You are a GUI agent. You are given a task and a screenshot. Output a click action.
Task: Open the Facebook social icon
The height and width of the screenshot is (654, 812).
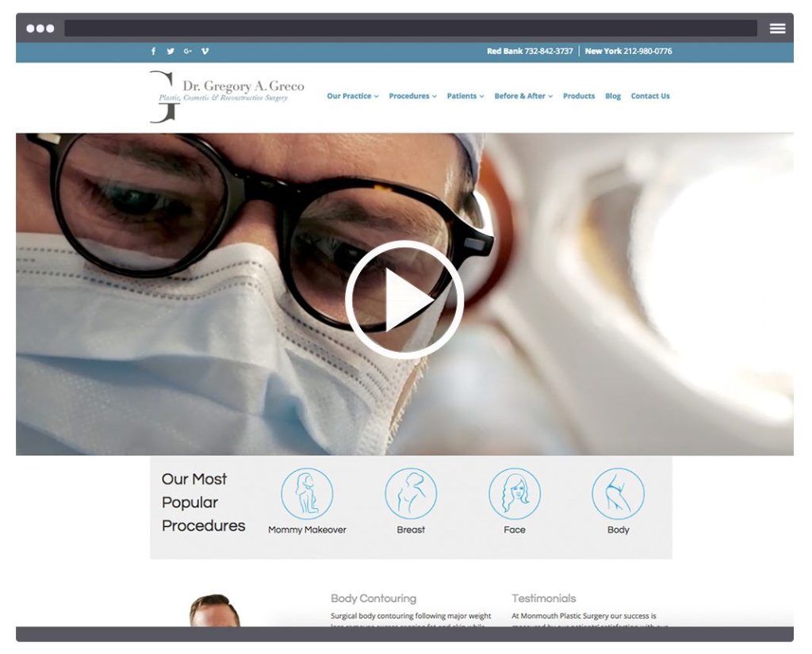154,52
